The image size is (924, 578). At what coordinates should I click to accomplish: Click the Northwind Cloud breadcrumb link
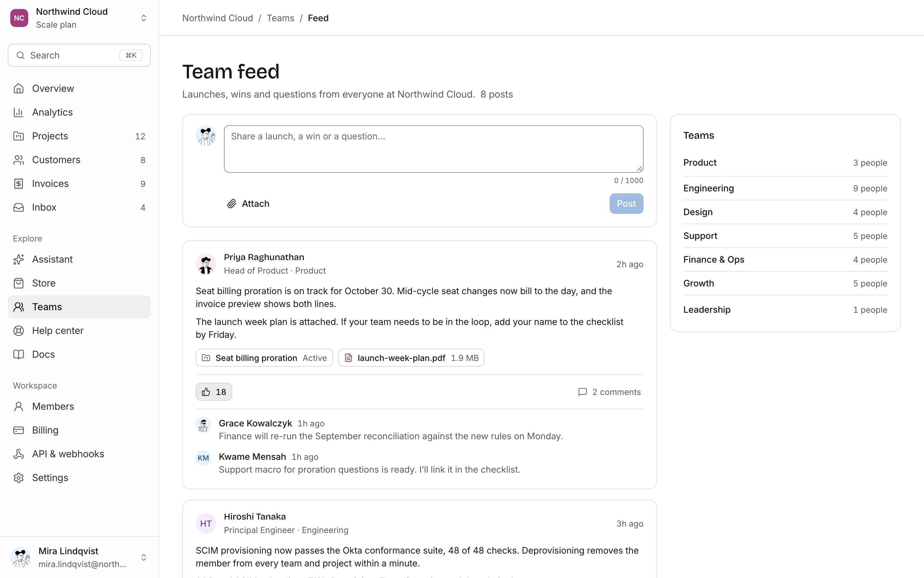[218, 18]
